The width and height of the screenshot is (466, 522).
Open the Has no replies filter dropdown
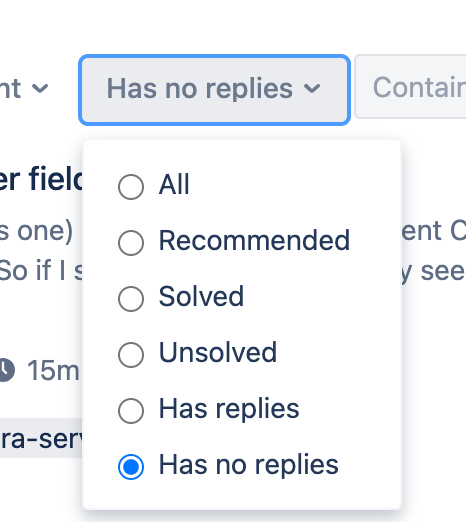(x=214, y=90)
